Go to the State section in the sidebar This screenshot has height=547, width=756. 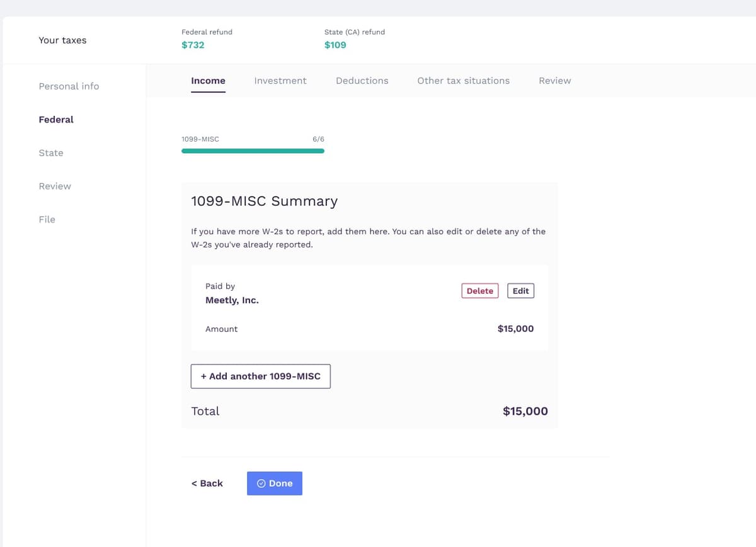[x=51, y=153]
